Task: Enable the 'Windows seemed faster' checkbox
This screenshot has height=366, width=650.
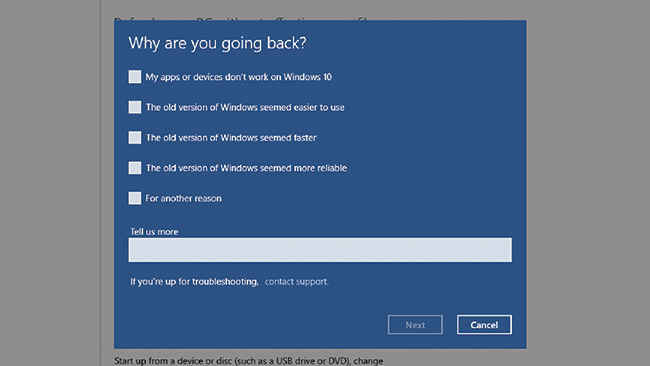Action: [x=135, y=138]
